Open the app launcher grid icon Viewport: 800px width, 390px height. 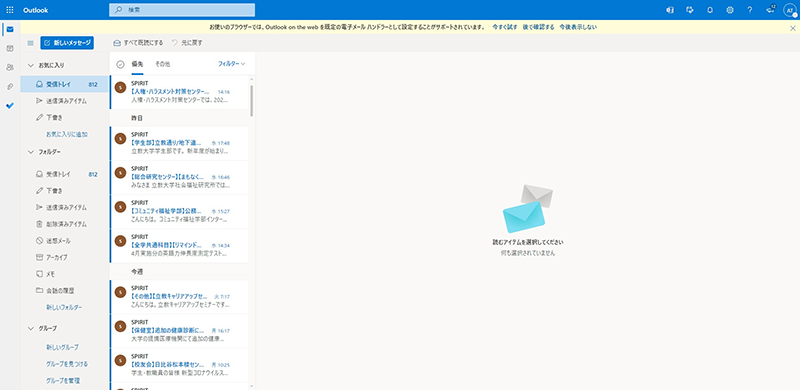click(10, 10)
